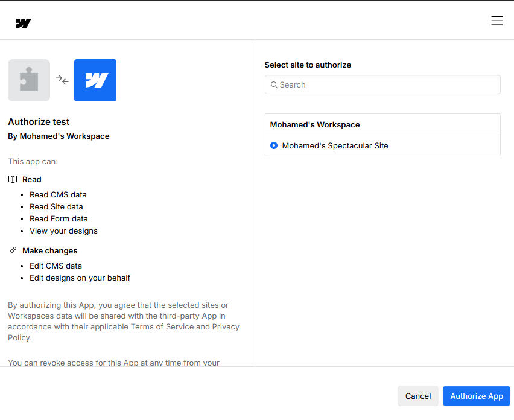The width and height of the screenshot is (514, 420).
Task: Click the two-way arrows connection icon
Action: pos(62,80)
